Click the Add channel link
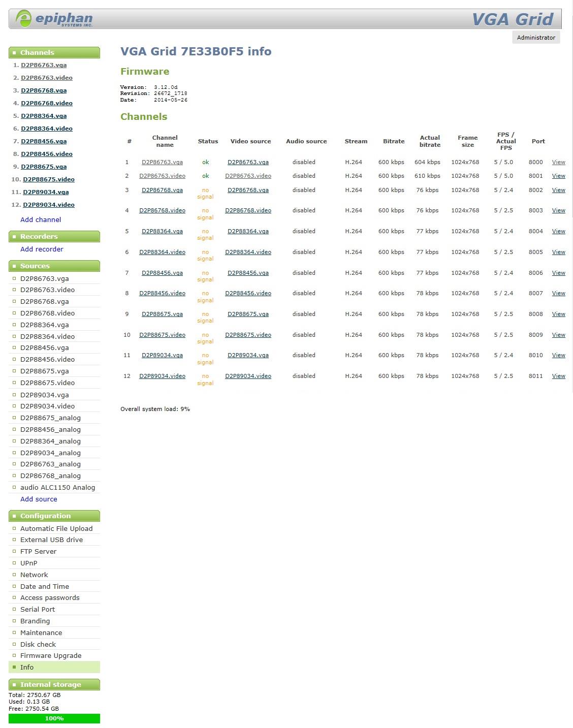Viewport: 573px width, 728px height. [41, 219]
